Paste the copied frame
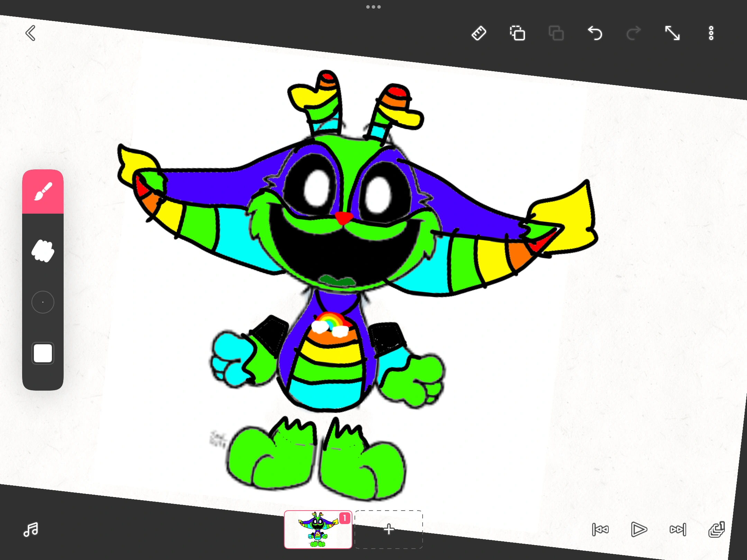Viewport: 747px width, 560px height. 556,33
